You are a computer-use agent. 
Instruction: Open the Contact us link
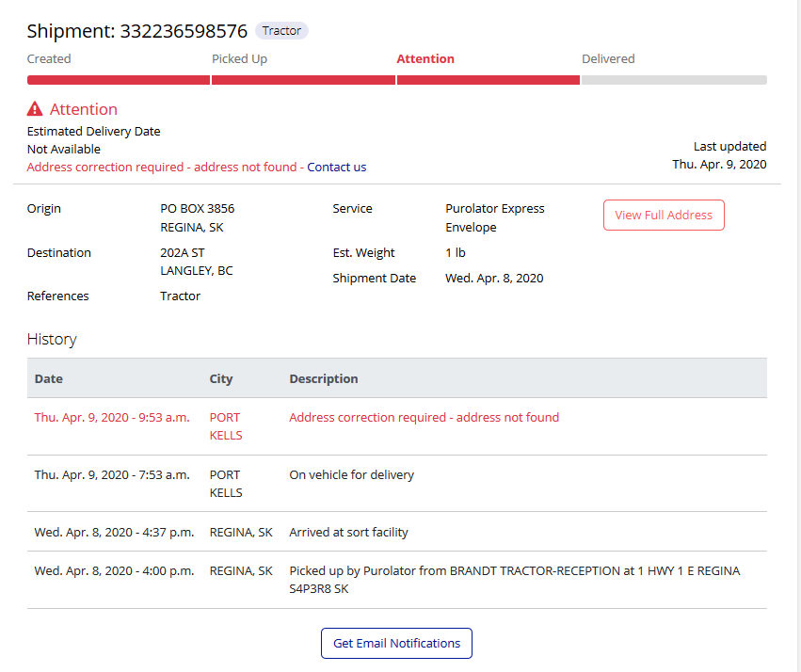336,168
